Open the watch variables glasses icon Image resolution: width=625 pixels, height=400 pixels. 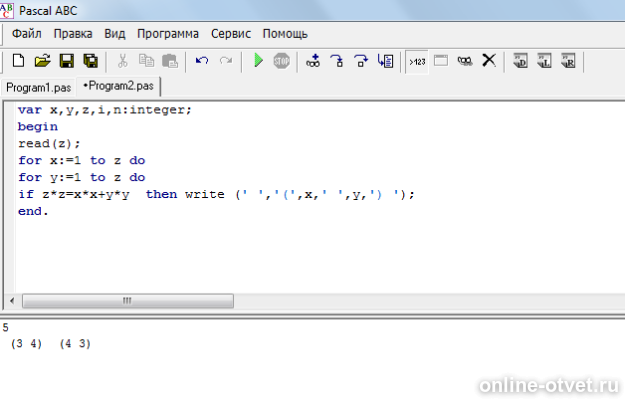tap(465, 61)
